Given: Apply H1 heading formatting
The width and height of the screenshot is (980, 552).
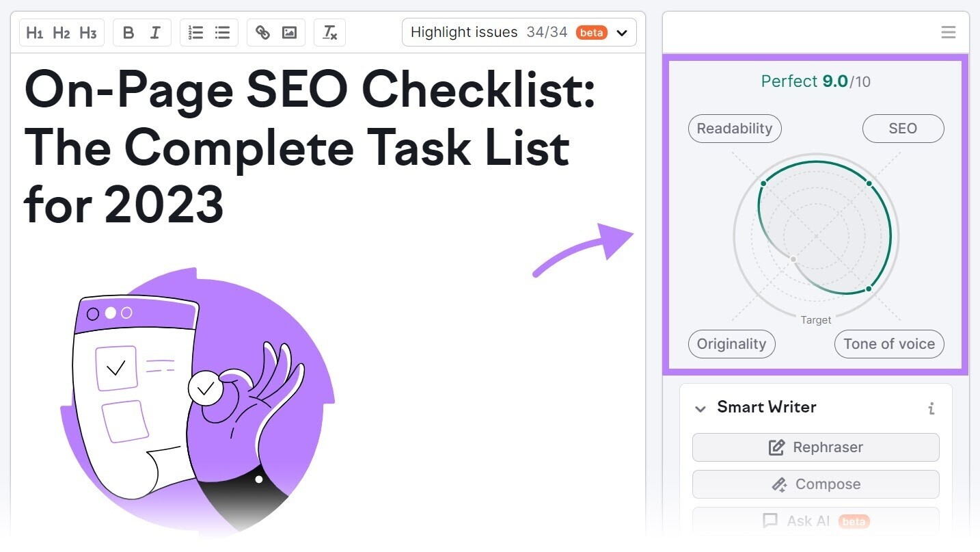Looking at the screenshot, I should tap(35, 32).
